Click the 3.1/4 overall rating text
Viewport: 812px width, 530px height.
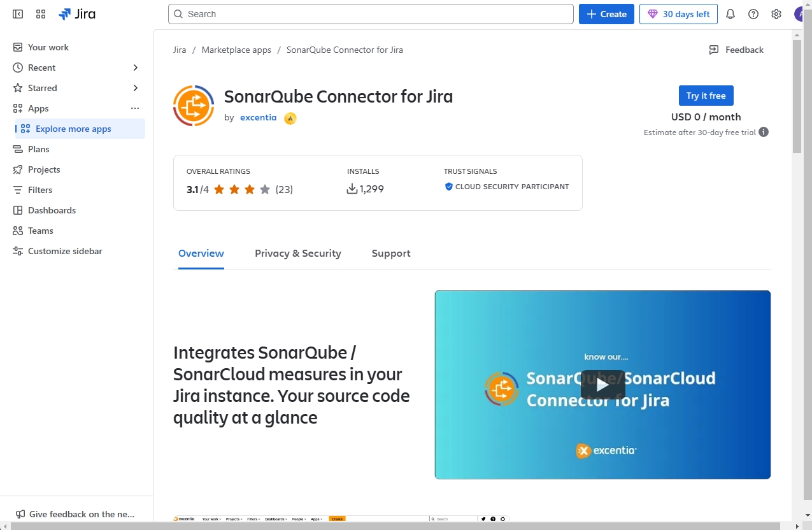tap(197, 189)
